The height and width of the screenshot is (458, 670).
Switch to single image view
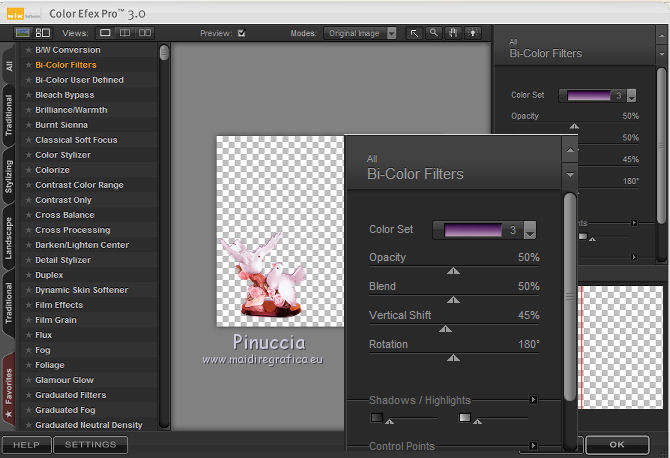tap(106, 33)
